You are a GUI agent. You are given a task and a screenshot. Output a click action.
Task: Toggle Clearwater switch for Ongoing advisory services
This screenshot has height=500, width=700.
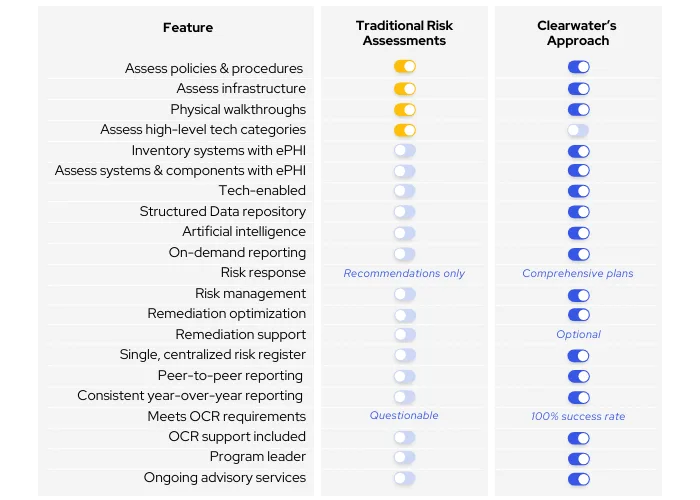click(x=578, y=478)
